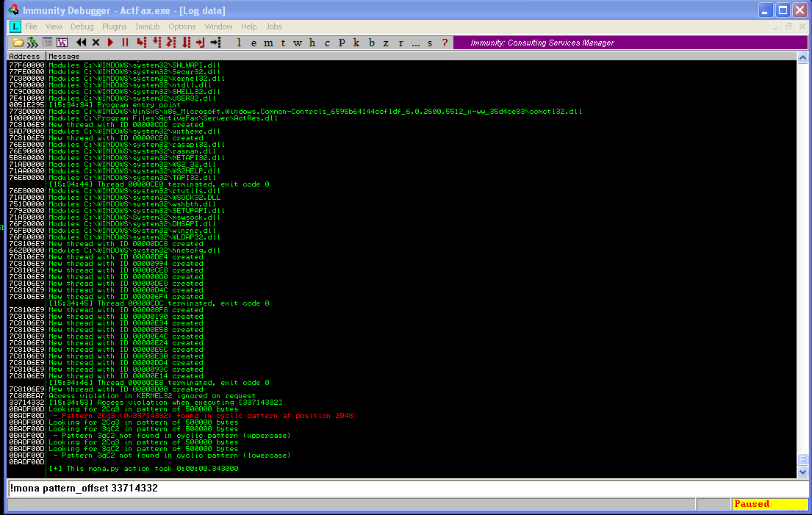Click the Trace into icon
The width and height of the screenshot is (812, 515).
[x=171, y=43]
